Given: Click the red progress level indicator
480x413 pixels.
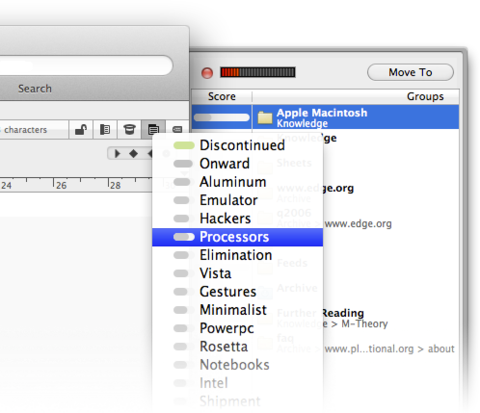Looking at the screenshot, I should (258, 72).
